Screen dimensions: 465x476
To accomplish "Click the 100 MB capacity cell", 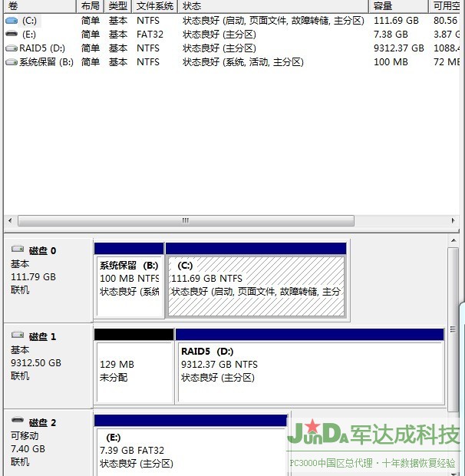I will coord(391,62).
